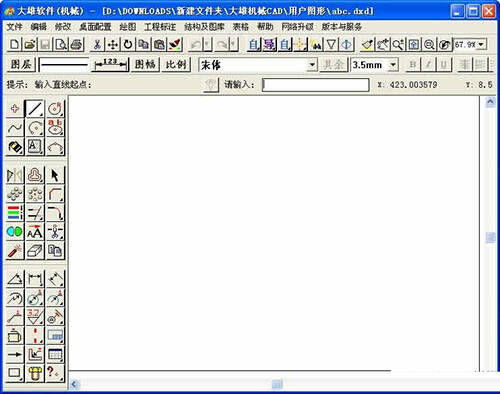Choose the mirror tool in edit palette
The width and height of the screenshot is (500, 394).
[15, 175]
